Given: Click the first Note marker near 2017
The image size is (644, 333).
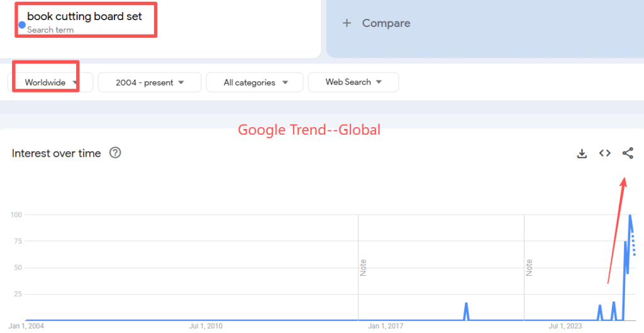Looking at the screenshot, I should tap(363, 268).
